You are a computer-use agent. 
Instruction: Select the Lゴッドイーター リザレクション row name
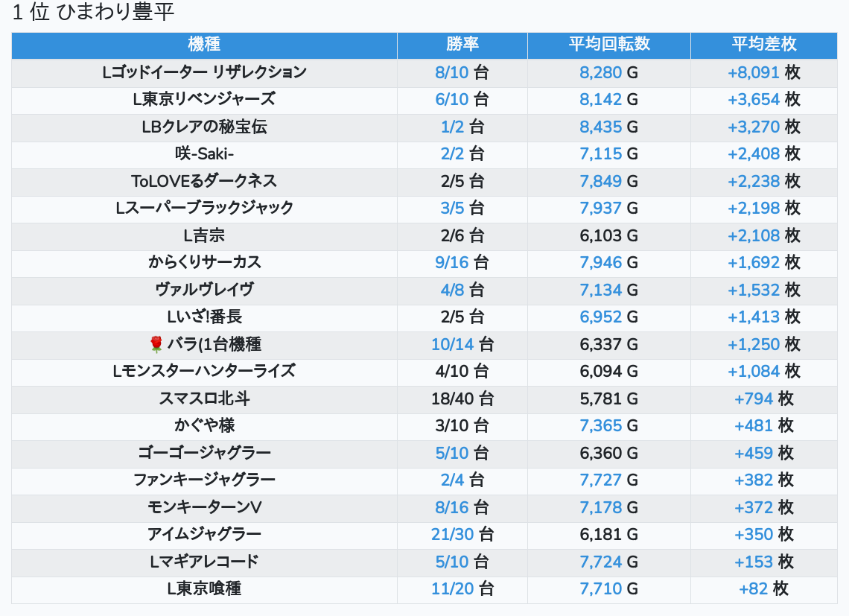coord(204,72)
